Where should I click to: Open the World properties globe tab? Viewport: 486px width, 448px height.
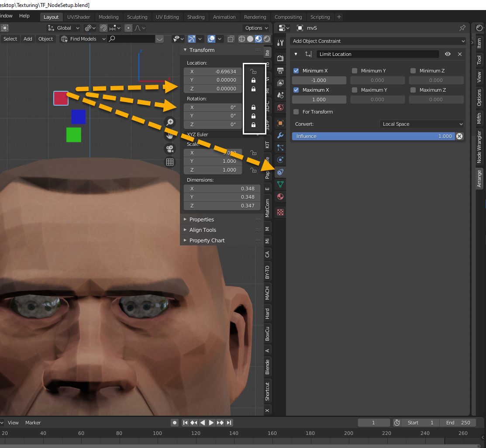click(280, 107)
